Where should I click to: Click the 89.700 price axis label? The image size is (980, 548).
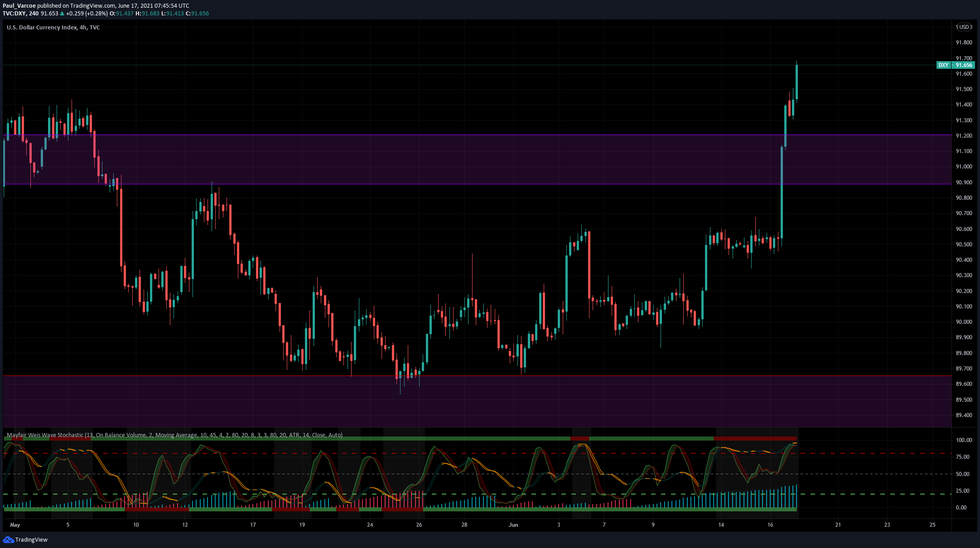pos(964,369)
